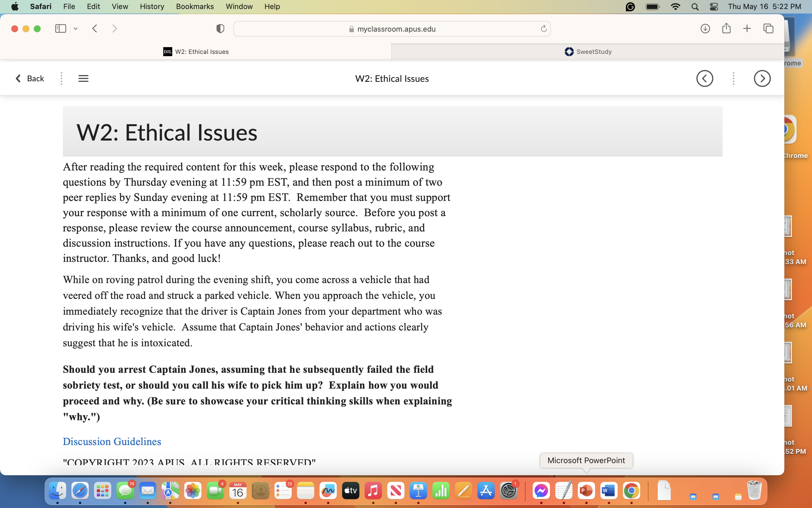Launch Keynote from the Dock
This screenshot has width=812, height=508.
[x=418, y=491]
